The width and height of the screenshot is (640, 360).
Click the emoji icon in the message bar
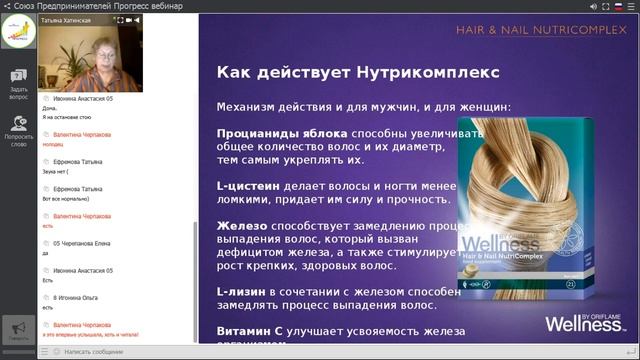56,352
